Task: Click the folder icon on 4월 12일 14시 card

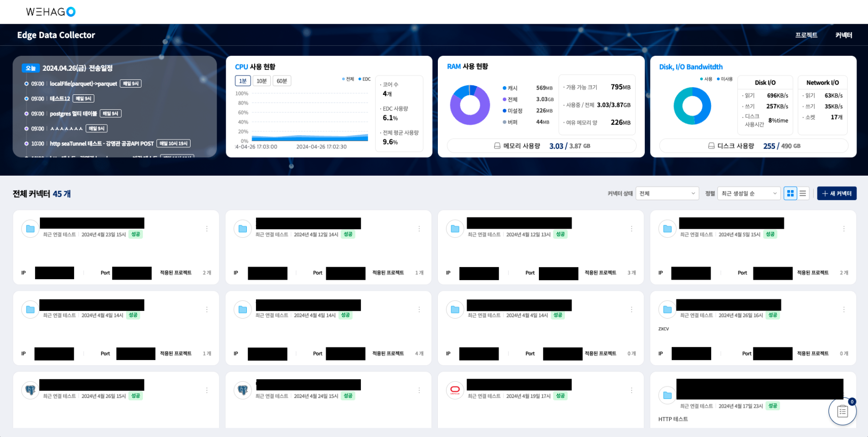Action: click(x=243, y=229)
